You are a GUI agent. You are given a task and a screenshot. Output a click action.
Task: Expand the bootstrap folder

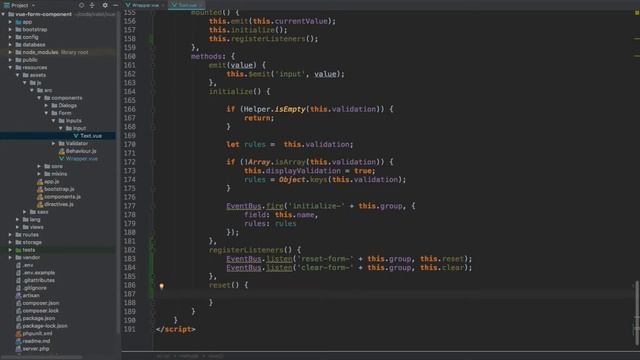pyautogui.click(x=11, y=29)
